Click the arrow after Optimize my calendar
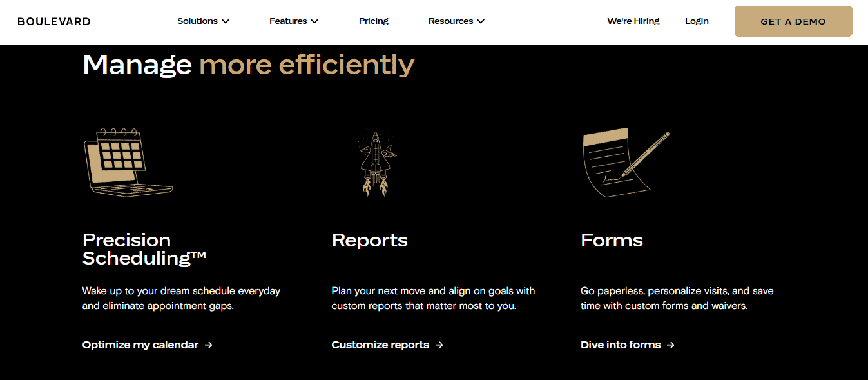Screen dimensions: 868x380 208,345
